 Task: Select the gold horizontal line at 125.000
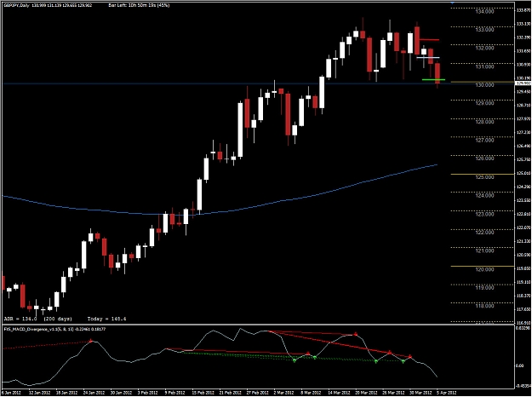[482, 174]
